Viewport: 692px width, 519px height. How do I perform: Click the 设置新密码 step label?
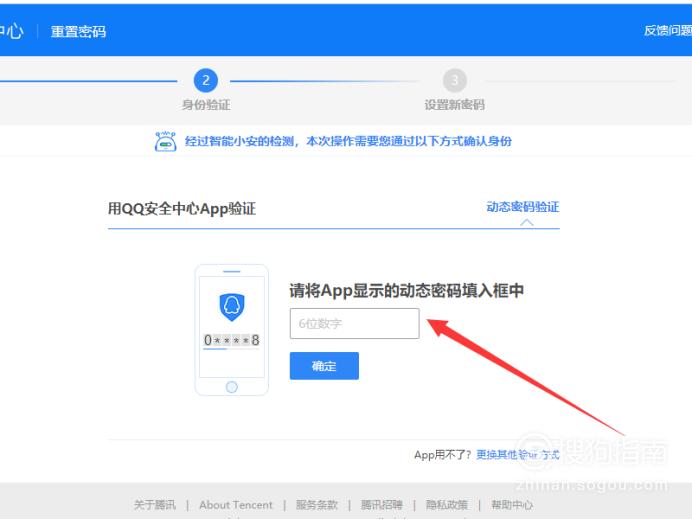[455, 105]
